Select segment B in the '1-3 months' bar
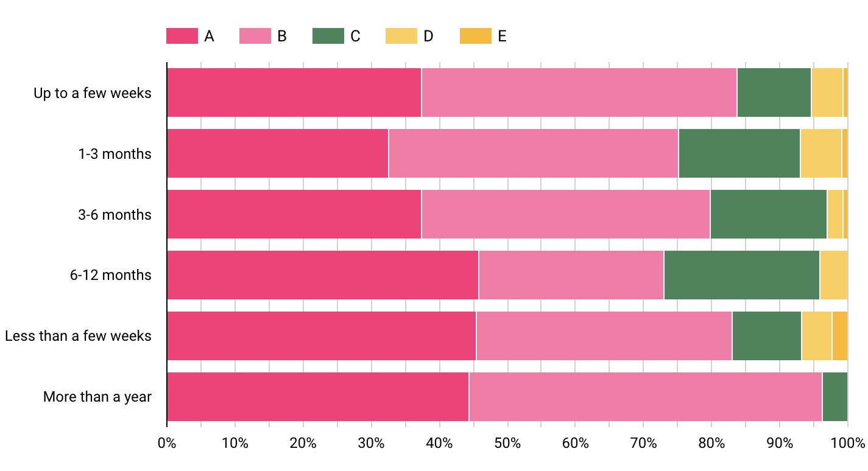Viewport: 868px width, 471px height. [533, 153]
